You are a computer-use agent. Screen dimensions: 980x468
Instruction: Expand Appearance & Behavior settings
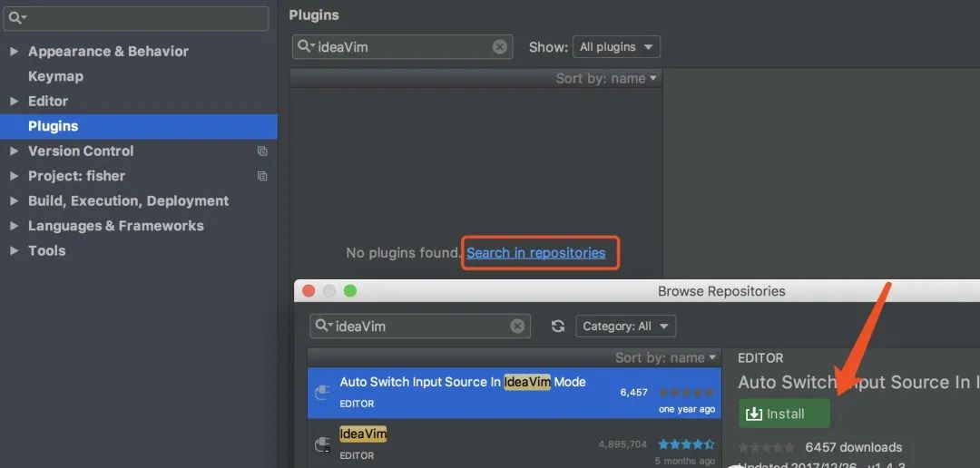[x=14, y=51]
